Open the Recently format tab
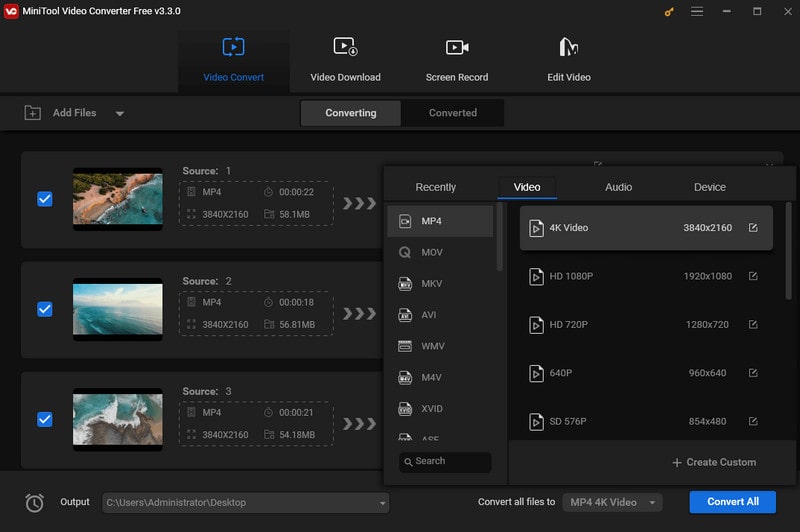 (x=435, y=187)
